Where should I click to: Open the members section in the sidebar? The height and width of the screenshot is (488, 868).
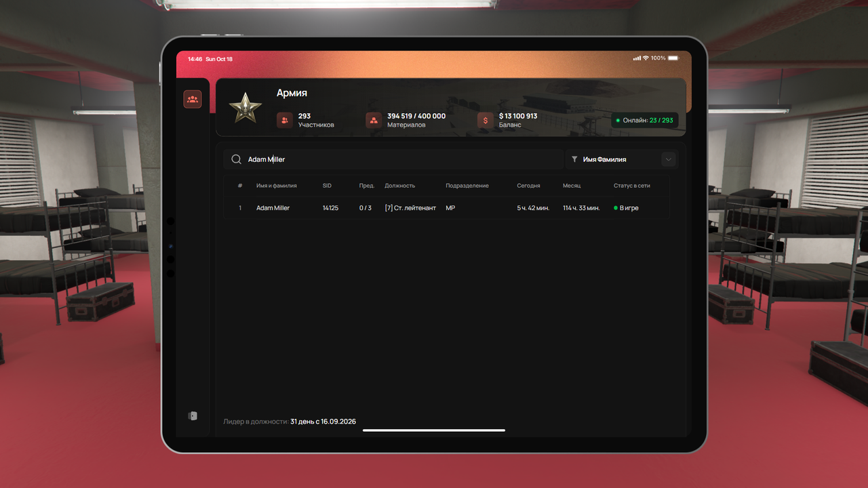(x=193, y=100)
